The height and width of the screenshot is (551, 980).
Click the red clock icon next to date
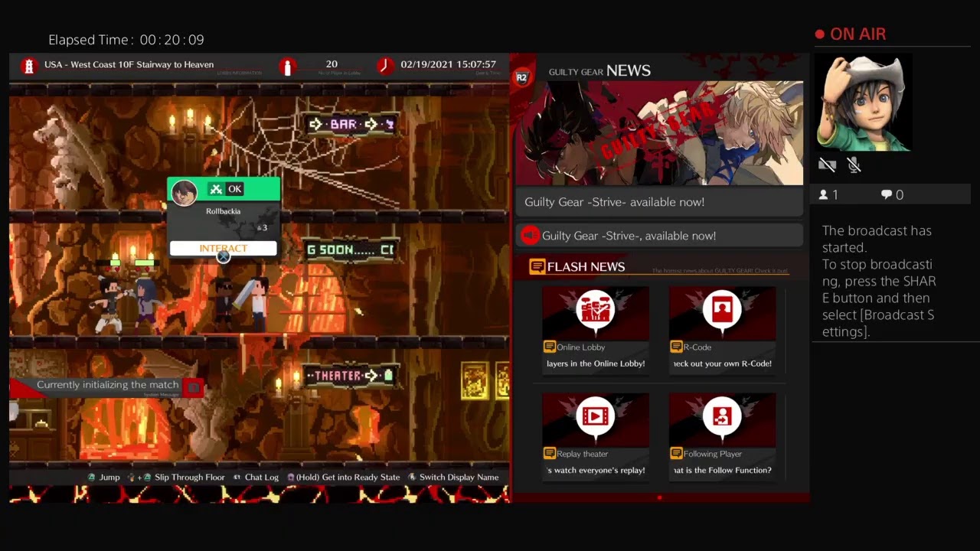pyautogui.click(x=385, y=66)
